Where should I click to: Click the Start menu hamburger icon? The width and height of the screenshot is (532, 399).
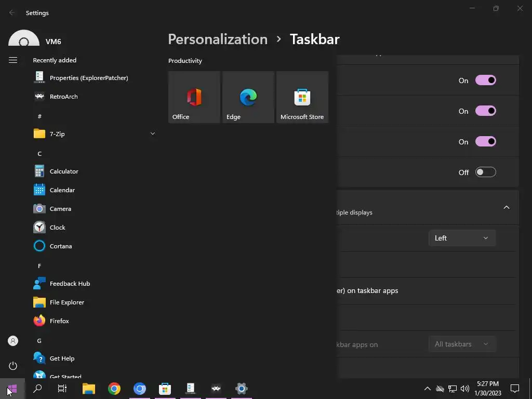(13, 60)
